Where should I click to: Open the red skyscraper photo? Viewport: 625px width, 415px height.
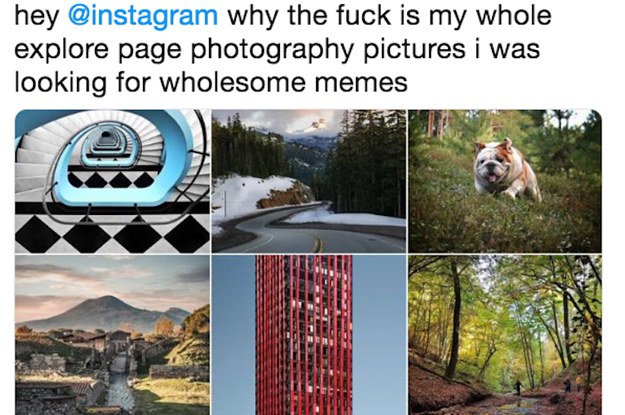(x=309, y=335)
